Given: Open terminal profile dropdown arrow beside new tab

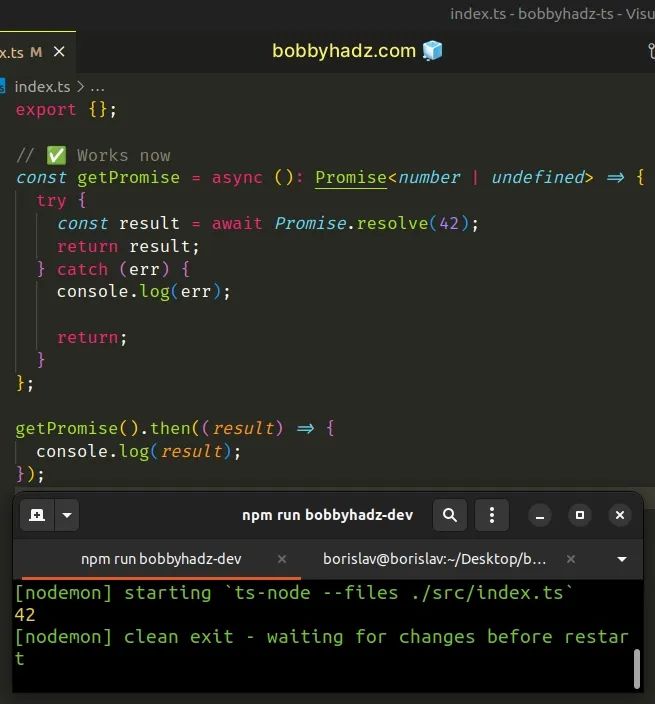Looking at the screenshot, I should 67,515.
